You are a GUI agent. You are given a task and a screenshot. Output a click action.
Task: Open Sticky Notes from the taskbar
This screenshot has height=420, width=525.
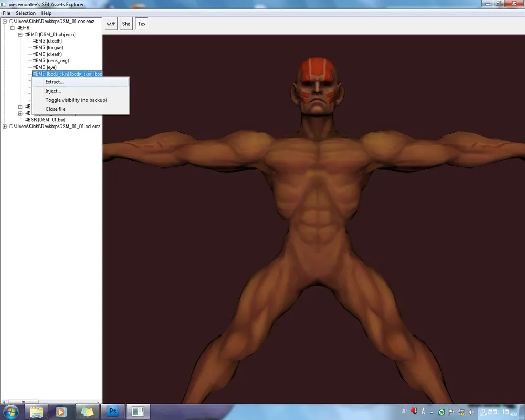coord(87,412)
